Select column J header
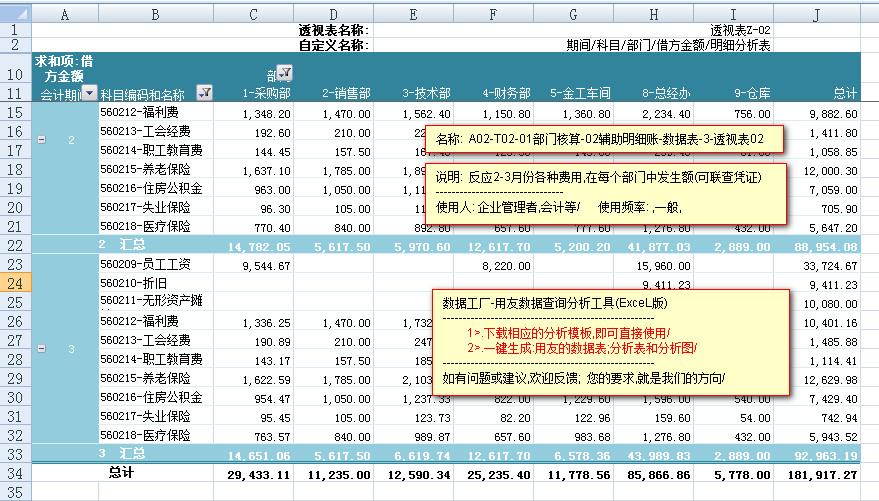Screen dimensions: 879x501 [x=817, y=14]
